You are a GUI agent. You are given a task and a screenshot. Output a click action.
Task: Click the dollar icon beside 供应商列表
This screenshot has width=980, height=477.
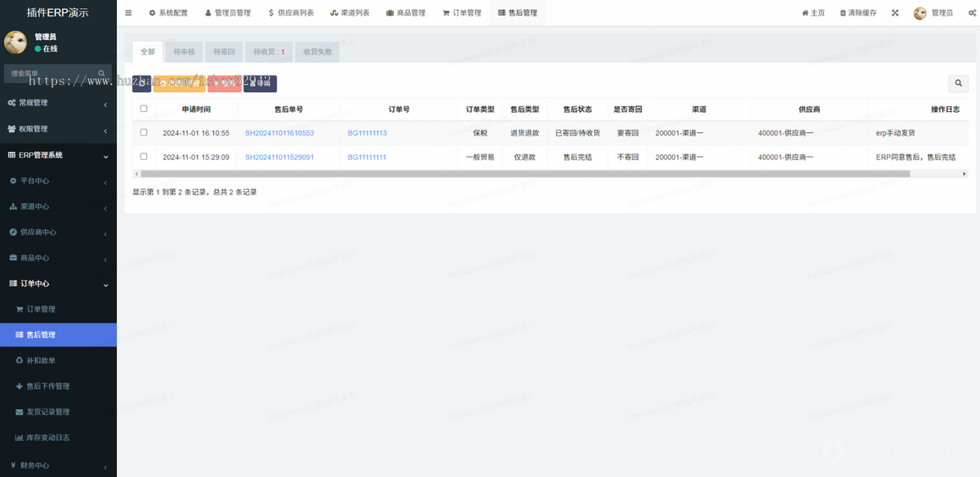coord(271,13)
